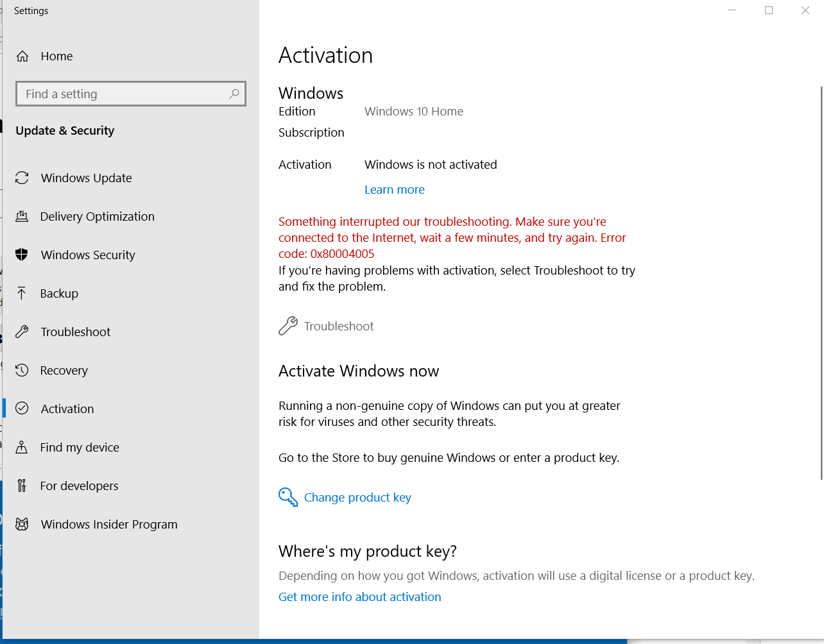The width and height of the screenshot is (824, 644).
Task: Click the Activate Windows now heading
Action: click(x=359, y=371)
